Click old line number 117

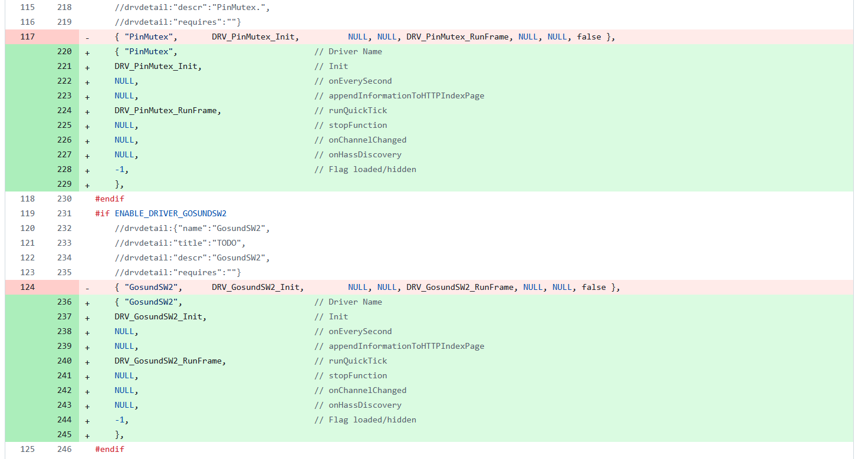point(27,37)
